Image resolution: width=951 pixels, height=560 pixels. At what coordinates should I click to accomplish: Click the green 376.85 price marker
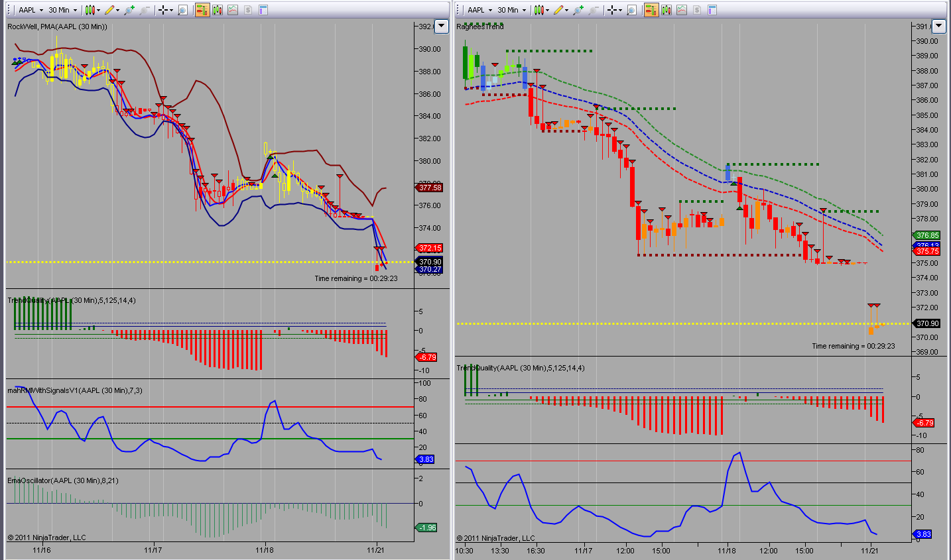coord(927,235)
